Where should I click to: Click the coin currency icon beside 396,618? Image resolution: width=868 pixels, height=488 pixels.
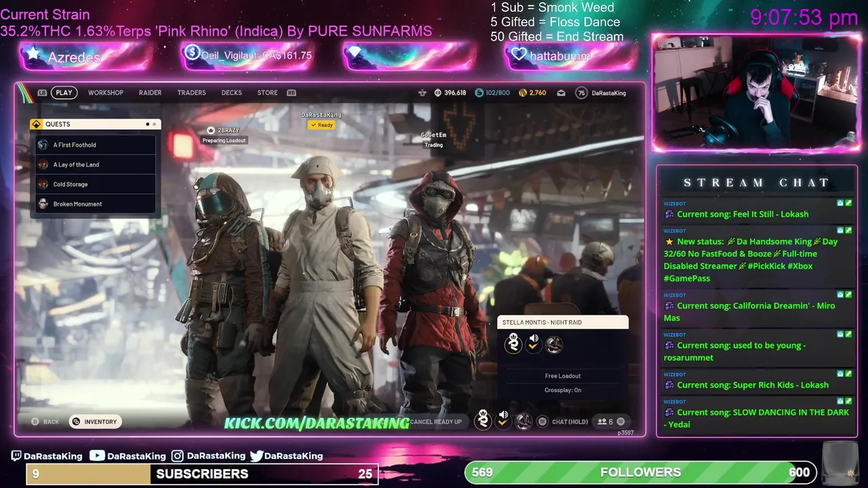point(437,93)
